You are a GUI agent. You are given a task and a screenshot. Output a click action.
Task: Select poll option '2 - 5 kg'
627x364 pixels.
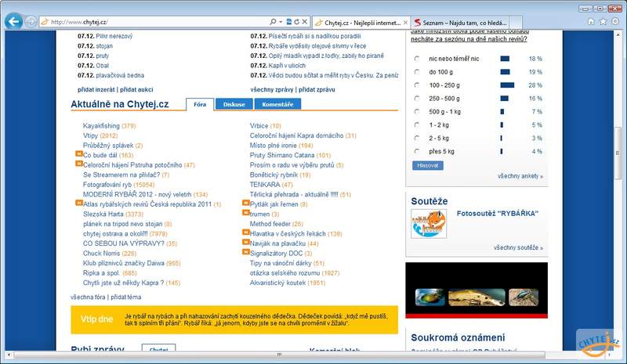coord(417,139)
